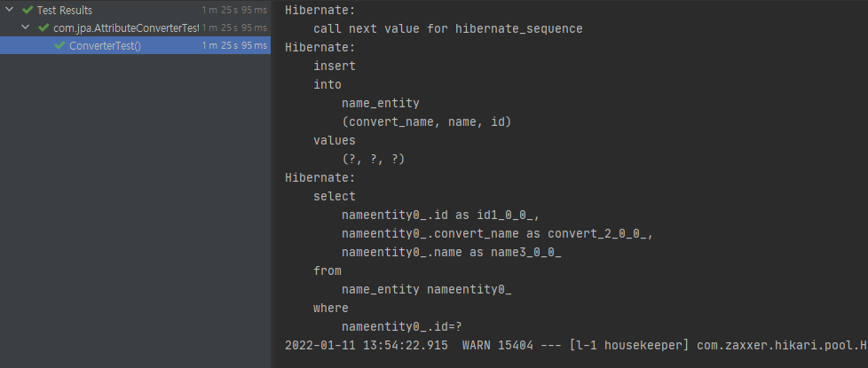Viewport: 868px width, 368px height.
Task: Select the Test Results row
Action: click(x=135, y=10)
